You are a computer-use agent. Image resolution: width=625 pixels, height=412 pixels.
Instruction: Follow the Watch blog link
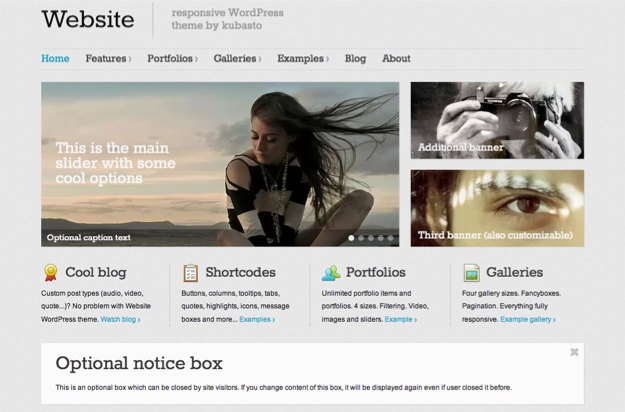click(x=120, y=320)
